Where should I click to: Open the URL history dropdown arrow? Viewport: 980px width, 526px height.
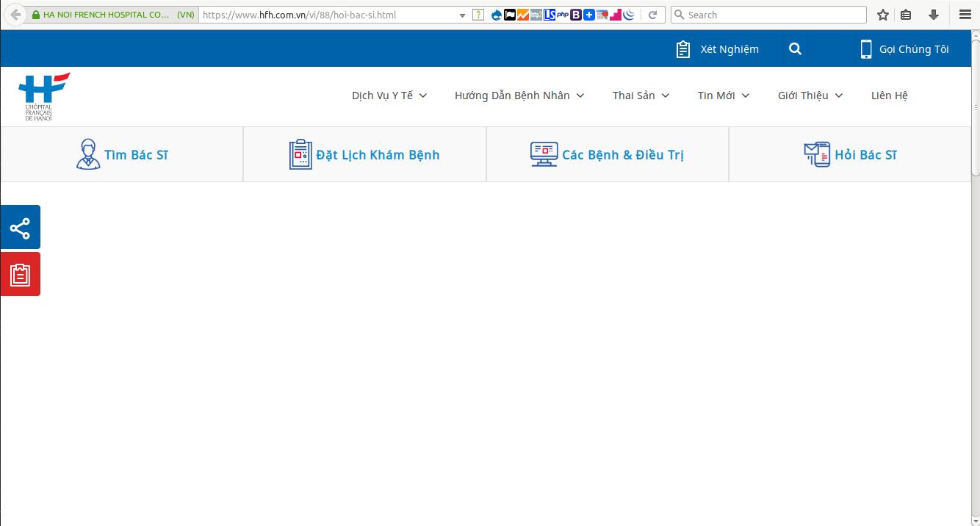pos(462,15)
